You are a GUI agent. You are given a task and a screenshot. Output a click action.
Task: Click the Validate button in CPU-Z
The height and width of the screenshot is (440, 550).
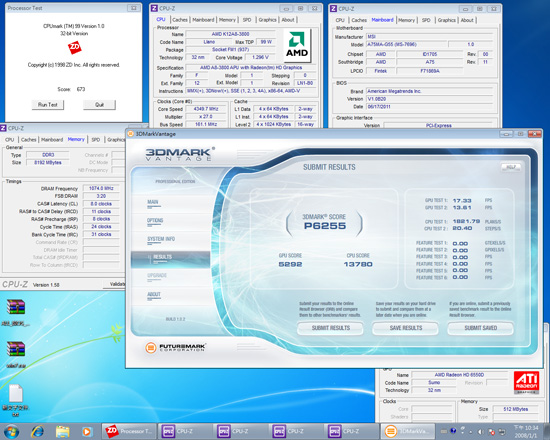point(117,284)
